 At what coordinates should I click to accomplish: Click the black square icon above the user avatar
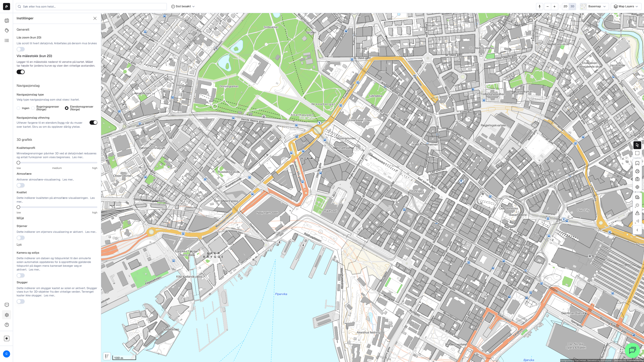tap(7, 338)
